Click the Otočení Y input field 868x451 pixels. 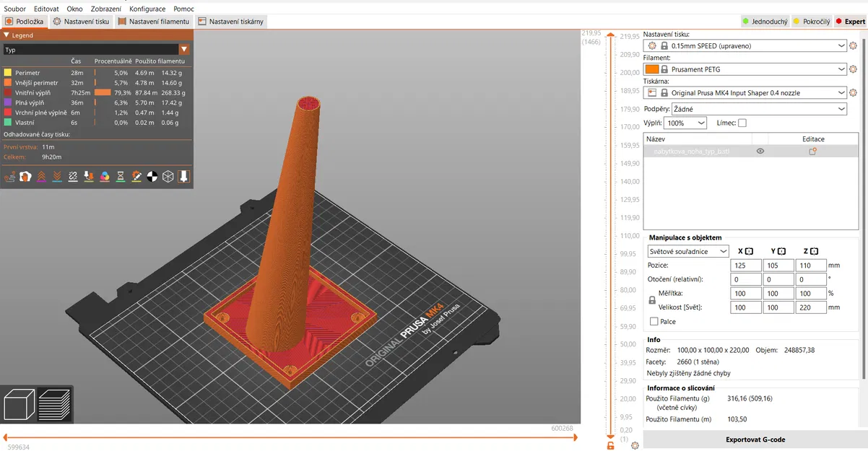pyautogui.click(x=778, y=279)
